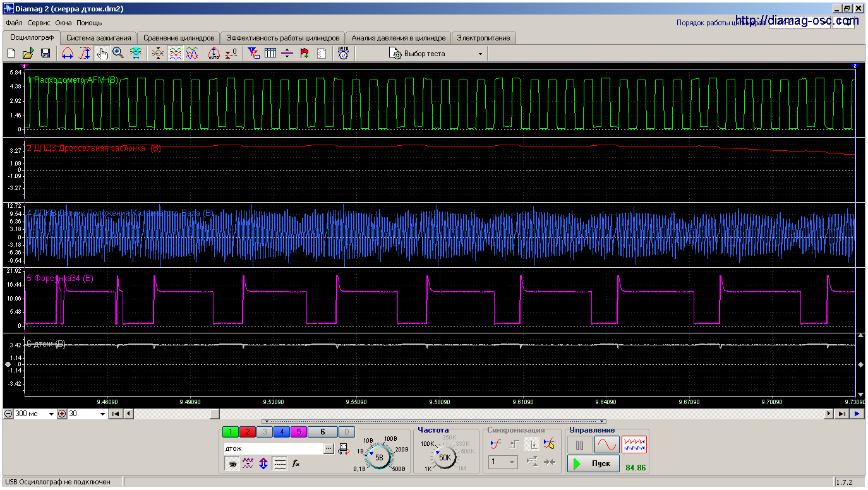Switch to Эффективность работы цилиндров tab

point(283,38)
